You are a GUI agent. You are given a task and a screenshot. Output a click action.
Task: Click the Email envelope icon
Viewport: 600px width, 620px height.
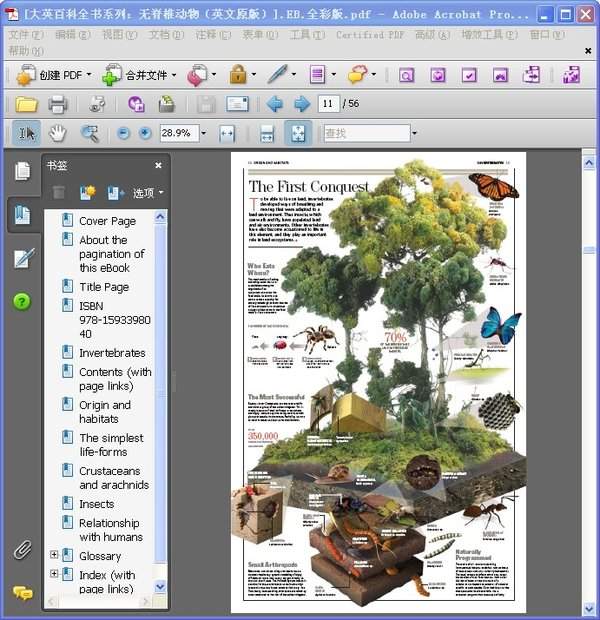pyautogui.click(x=237, y=104)
